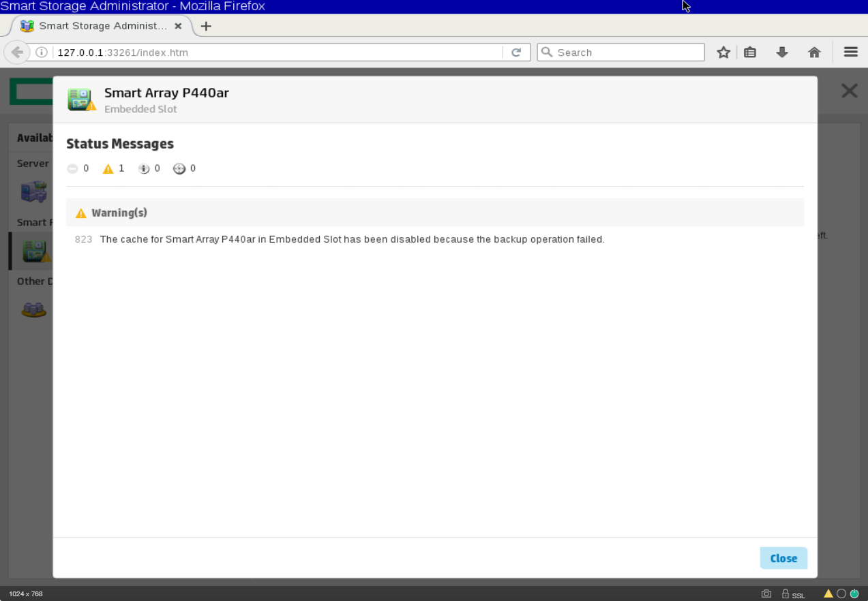The height and width of the screenshot is (601, 868).
Task: Close the Status Messages dialog
Action: coord(783,558)
